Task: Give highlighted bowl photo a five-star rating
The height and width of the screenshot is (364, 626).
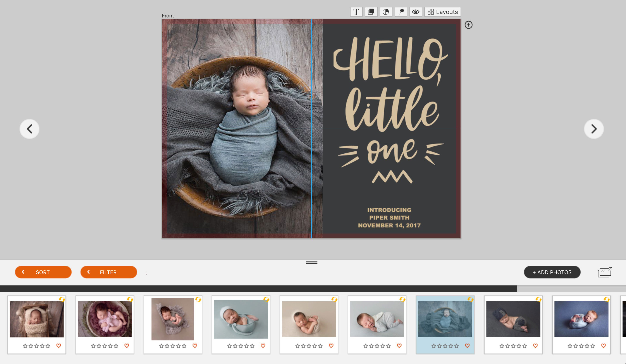Action: tap(456, 346)
